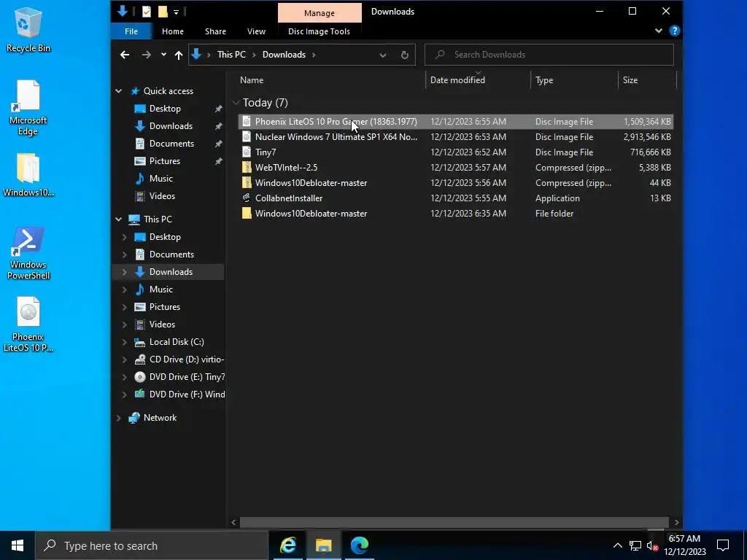Expand the Network tree node
This screenshot has height=560, width=747.
119,418
